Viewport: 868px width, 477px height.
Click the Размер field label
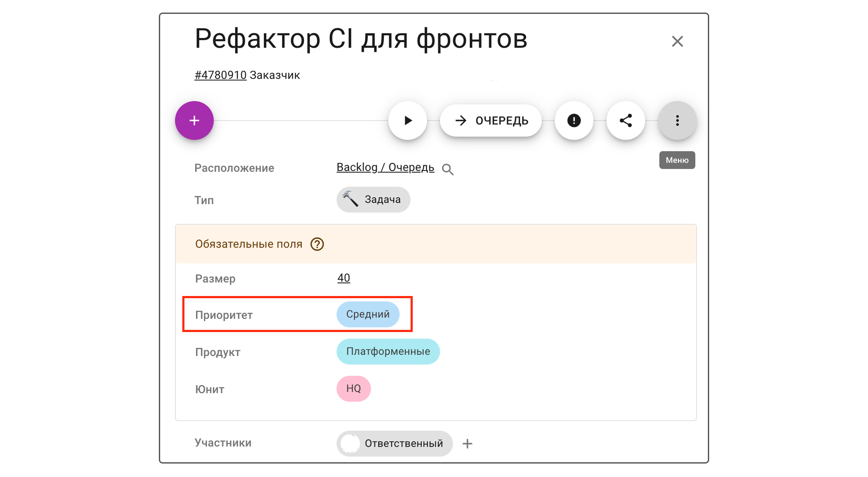pos(215,279)
